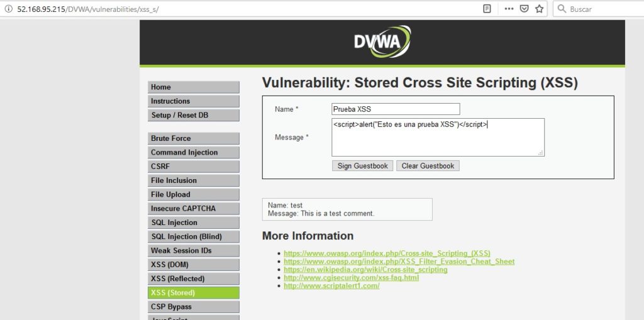Image resolution: width=644 pixels, height=320 pixels.
Task: Click the 'Name: test' guestbook entry text
Action: (285, 206)
